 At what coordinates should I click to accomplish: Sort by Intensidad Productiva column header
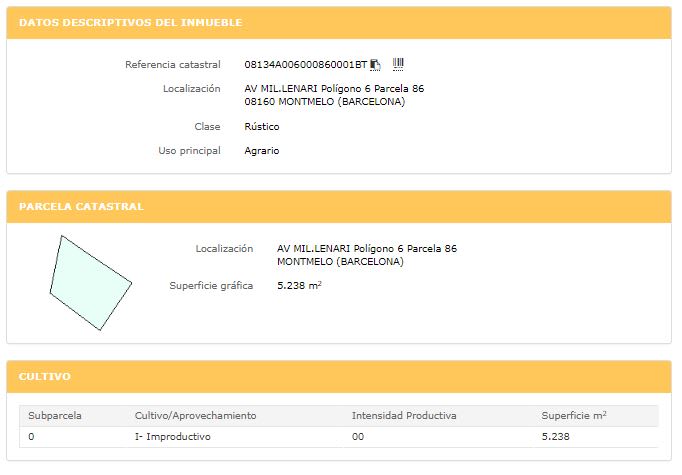click(x=404, y=416)
